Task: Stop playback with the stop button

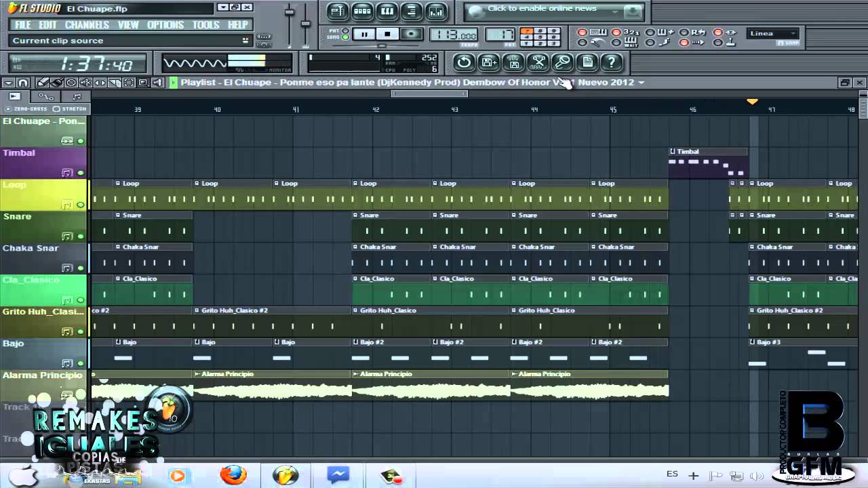Action: pos(387,34)
